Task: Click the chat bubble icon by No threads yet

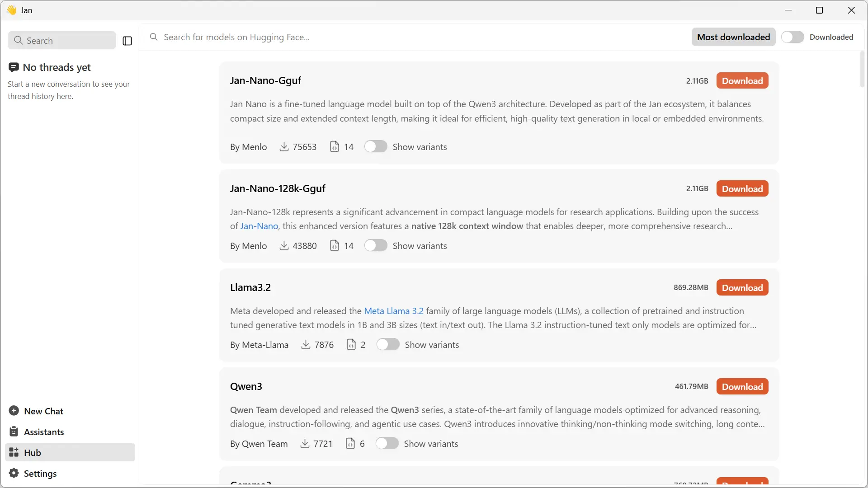Action: click(x=14, y=67)
